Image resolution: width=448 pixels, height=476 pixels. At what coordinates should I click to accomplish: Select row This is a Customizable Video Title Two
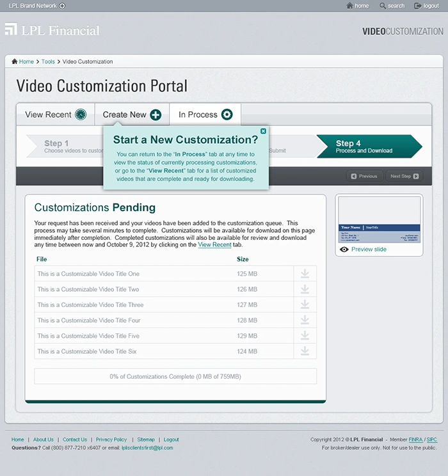click(x=175, y=289)
